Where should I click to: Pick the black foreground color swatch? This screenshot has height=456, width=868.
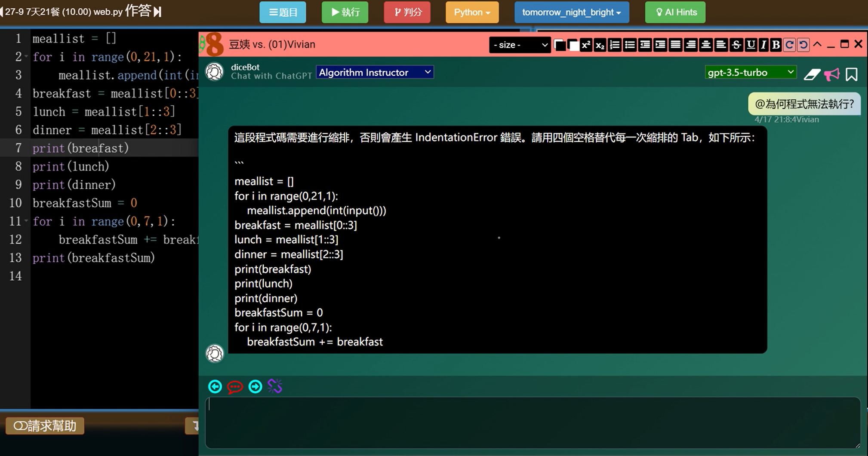[x=560, y=45]
